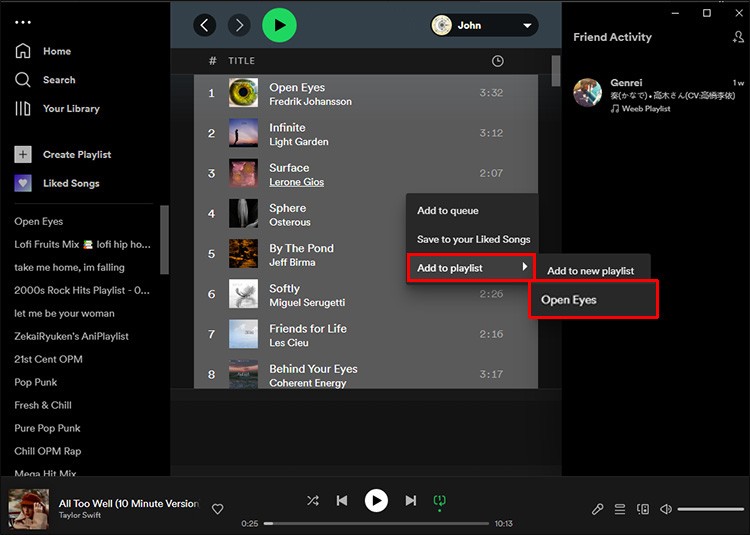750x535 pixels.
Task: Click the Softly track album art
Action: (243, 294)
